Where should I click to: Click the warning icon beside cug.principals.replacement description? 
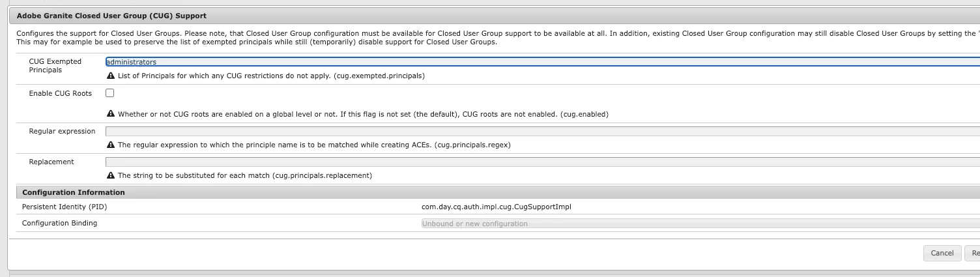click(x=111, y=175)
